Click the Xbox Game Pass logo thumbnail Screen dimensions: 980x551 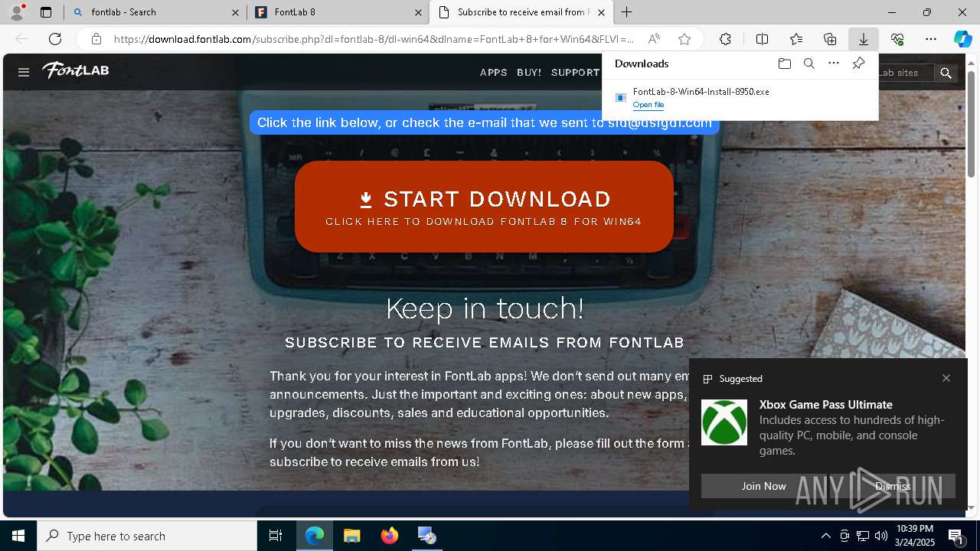coord(724,422)
